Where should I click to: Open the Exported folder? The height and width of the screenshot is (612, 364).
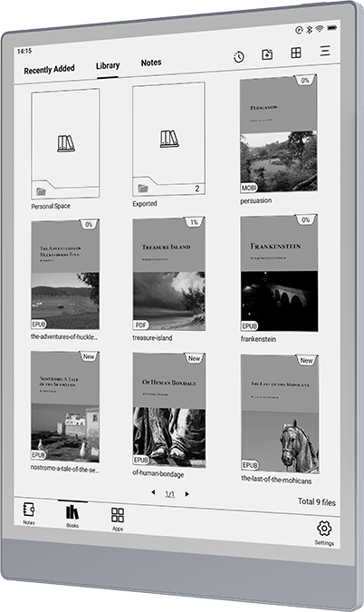(x=168, y=139)
